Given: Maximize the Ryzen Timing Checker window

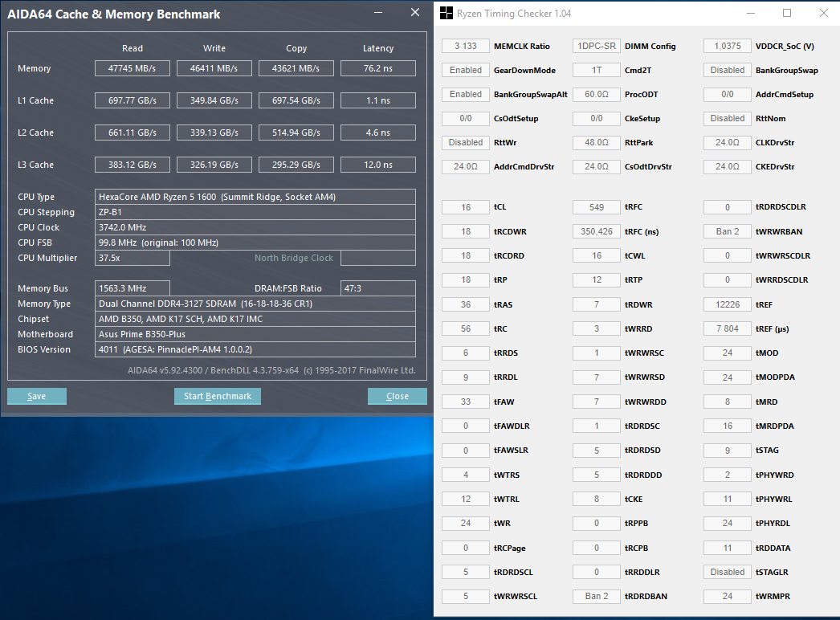Looking at the screenshot, I should (x=787, y=14).
